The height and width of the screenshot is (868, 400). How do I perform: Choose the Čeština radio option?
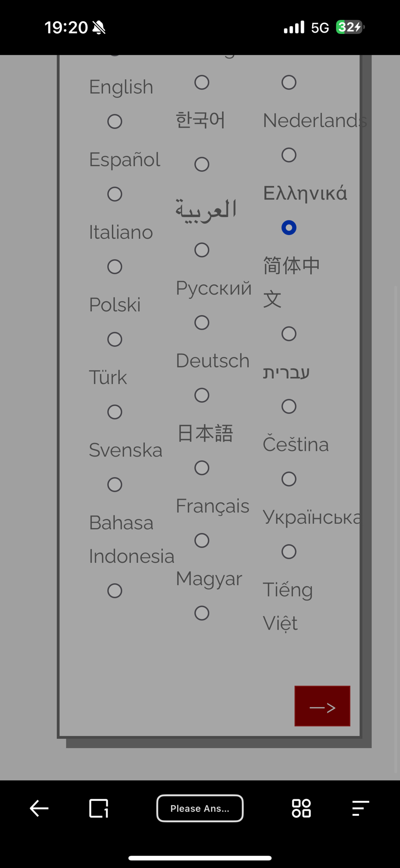(289, 479)
